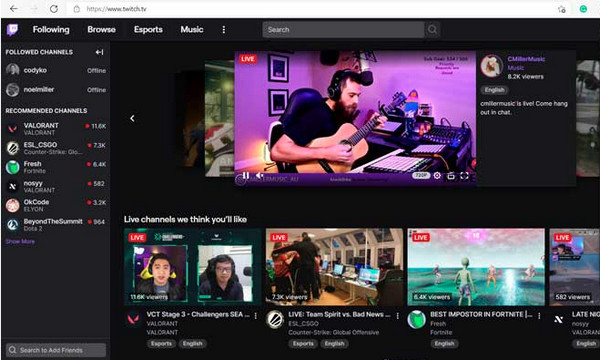Focus the top Search field
Viewport: 600px width, 360px height.
pos(343,29)
